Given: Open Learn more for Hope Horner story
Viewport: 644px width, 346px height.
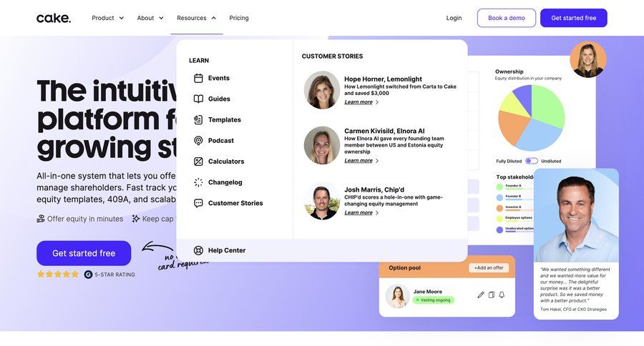Looking at the screenshot, I should coord(361,102).
